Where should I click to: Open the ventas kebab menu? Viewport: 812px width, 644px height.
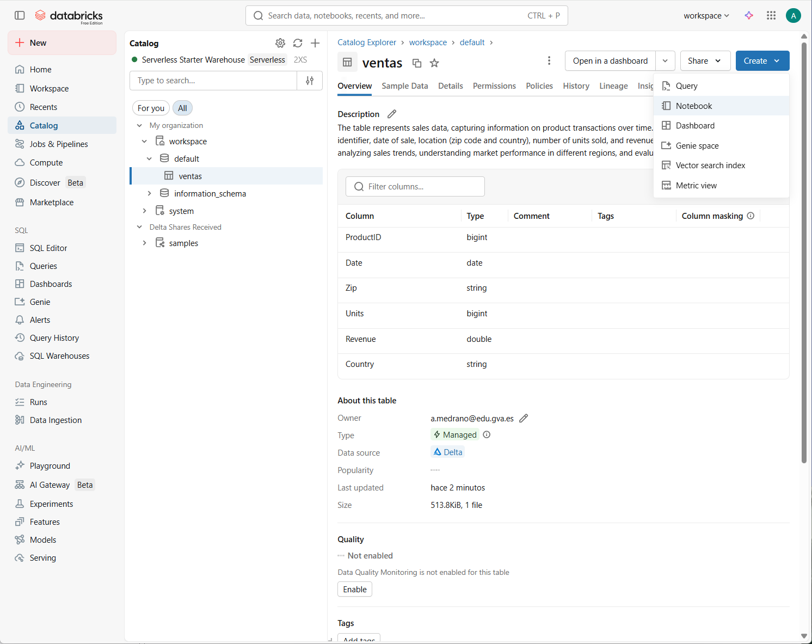click(x=549, y=60)
